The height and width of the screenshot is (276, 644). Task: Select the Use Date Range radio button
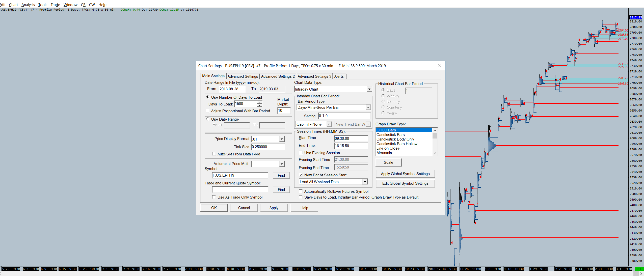tap(208, 119)
